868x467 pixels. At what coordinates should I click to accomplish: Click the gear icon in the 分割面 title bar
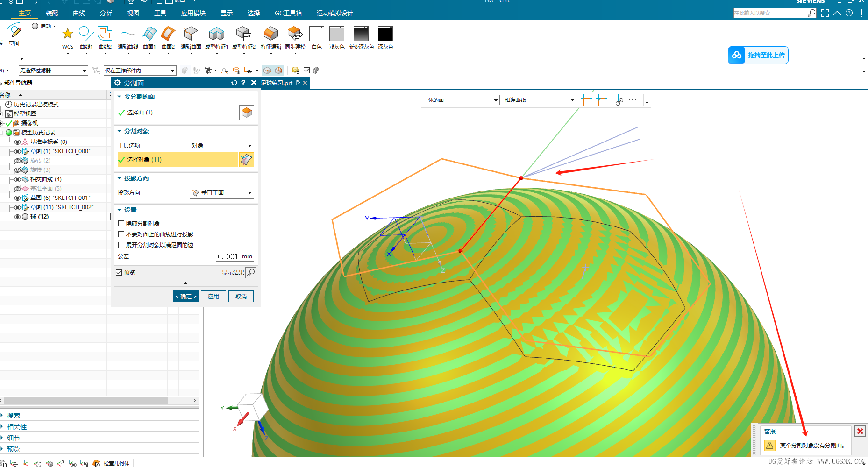(x=117, y=83)
